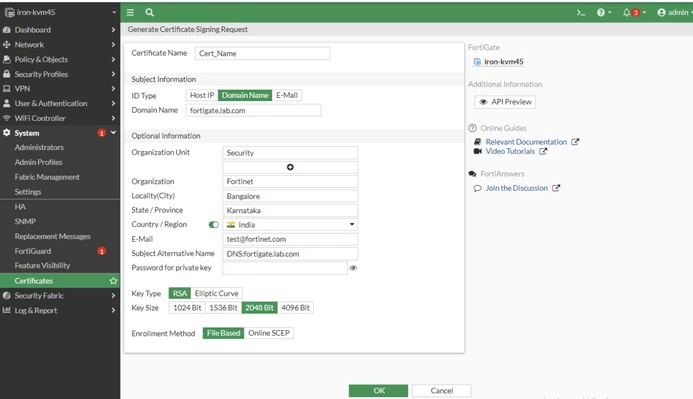The image size is (693, 399).
Task: Click the Certificate Name input field
Action: (262, 53)
